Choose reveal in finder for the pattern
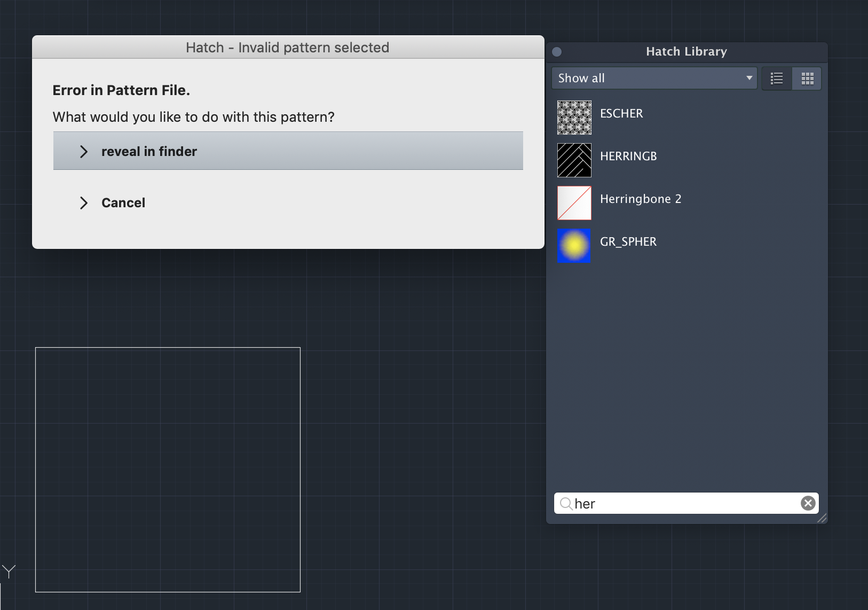The image size is (868, 610). [x=149, y=151]
